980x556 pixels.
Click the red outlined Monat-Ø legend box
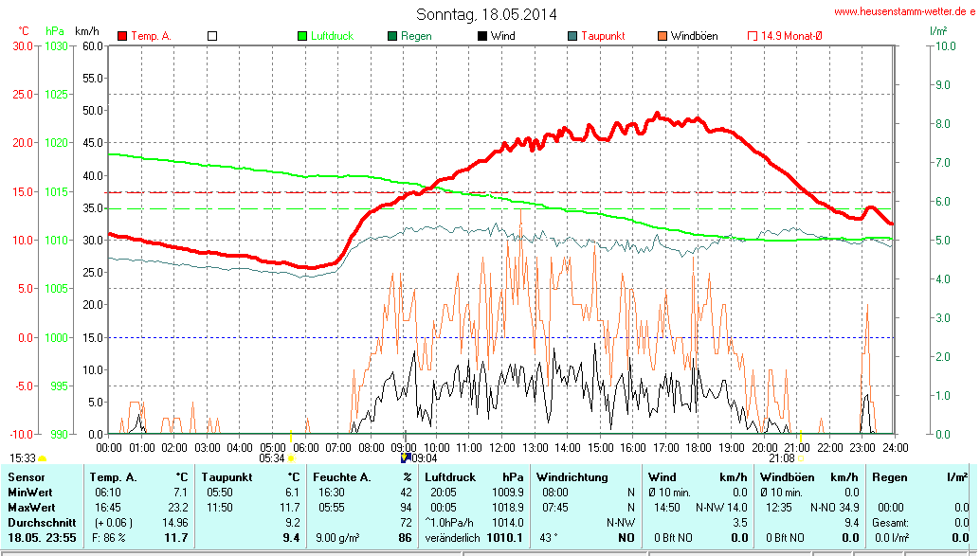(x=753, y=36)
